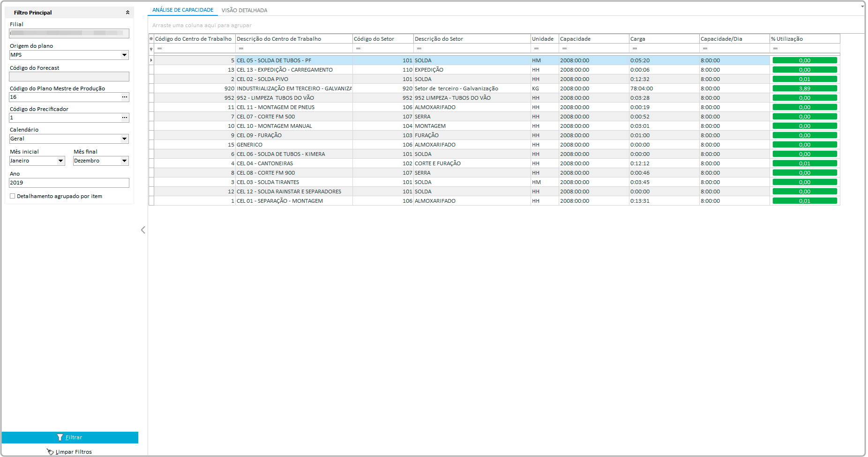
Task: Click the Setor de terceiro - Galvanização cell
Action: (472, 88)
